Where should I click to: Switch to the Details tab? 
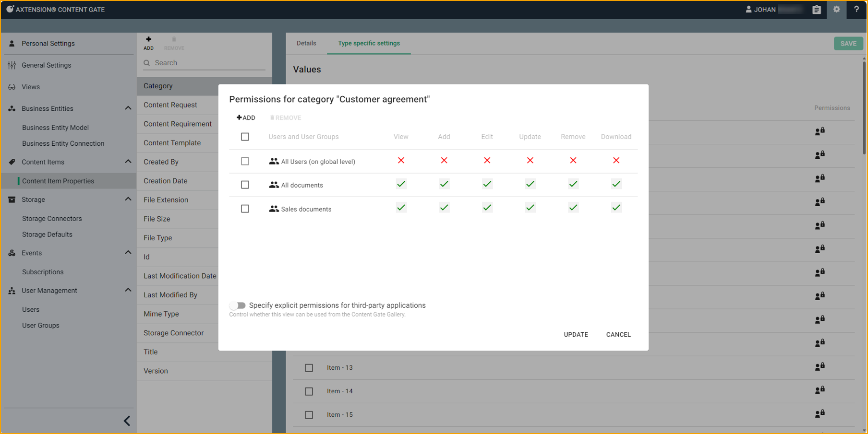click(x=306, y=44)
